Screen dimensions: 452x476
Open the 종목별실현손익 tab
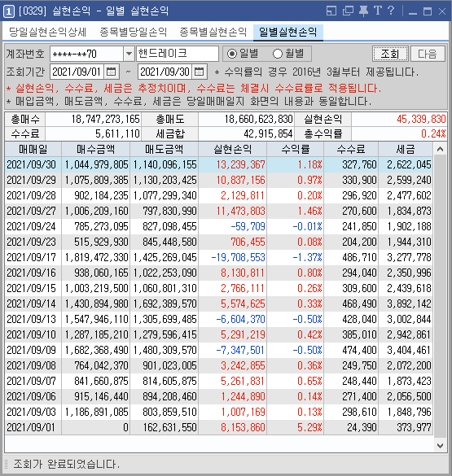[x=213, y=32]
